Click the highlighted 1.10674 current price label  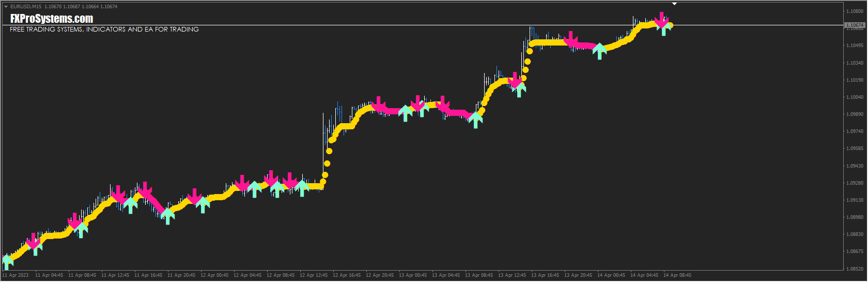[x=855, y=25]
